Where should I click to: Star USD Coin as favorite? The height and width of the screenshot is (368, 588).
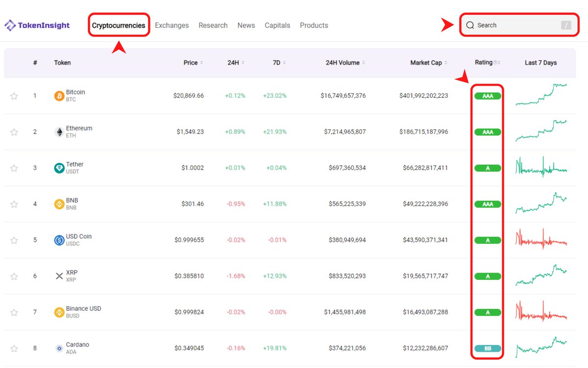[x=14, y=240]
